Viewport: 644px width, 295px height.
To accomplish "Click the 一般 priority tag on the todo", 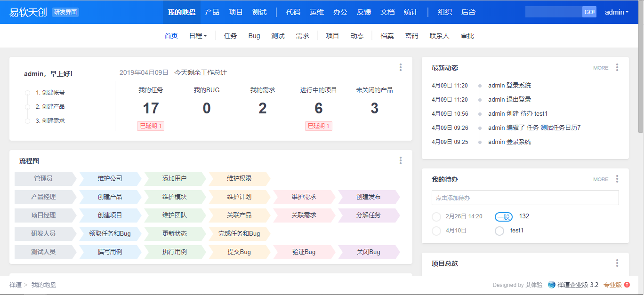I will (503, 216).
